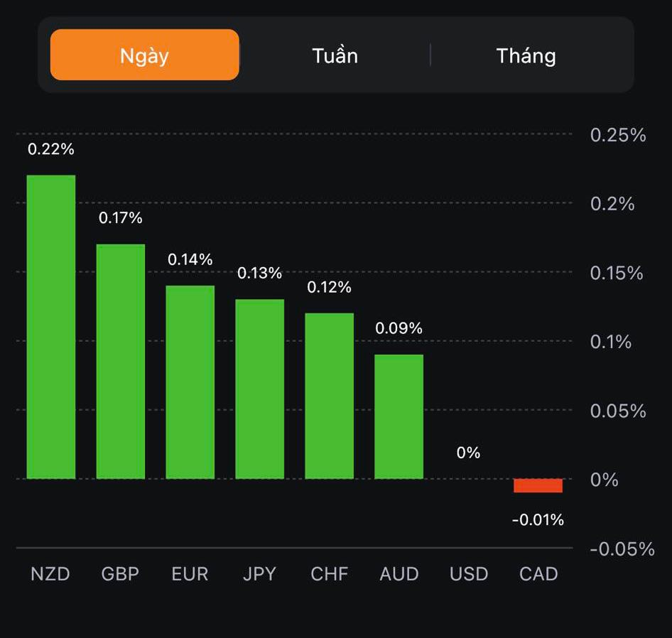Click the 0.22% value above NZD
672x638 pixels.
coord(51,149)
